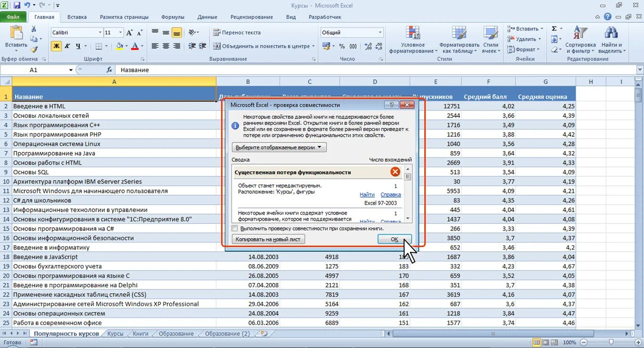Click macro recording icon in status bar

(33, 342)
